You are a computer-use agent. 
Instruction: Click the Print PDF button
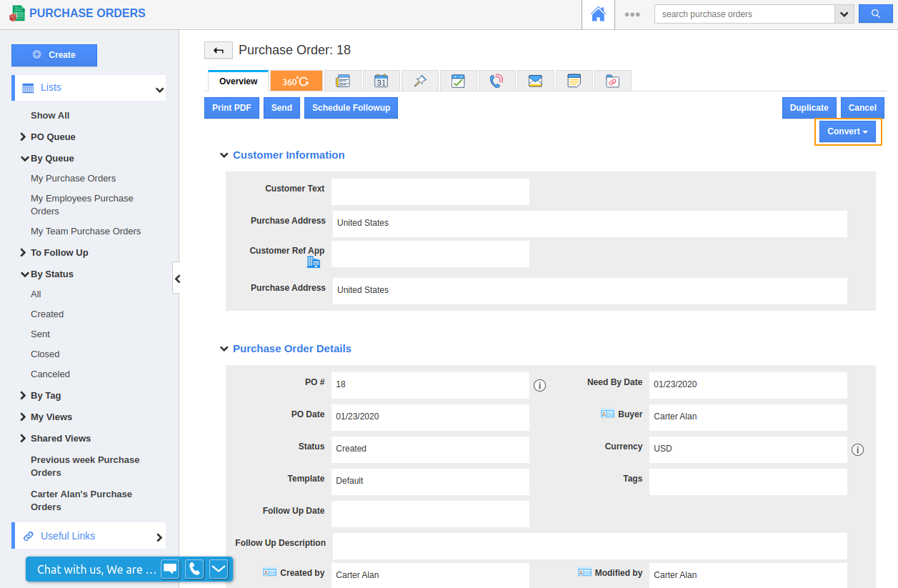coord(231,108)
